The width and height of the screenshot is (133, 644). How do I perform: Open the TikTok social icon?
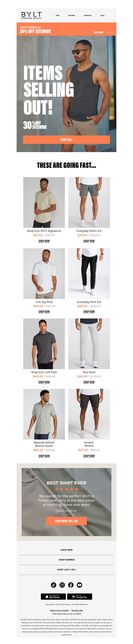pos(53,585)
